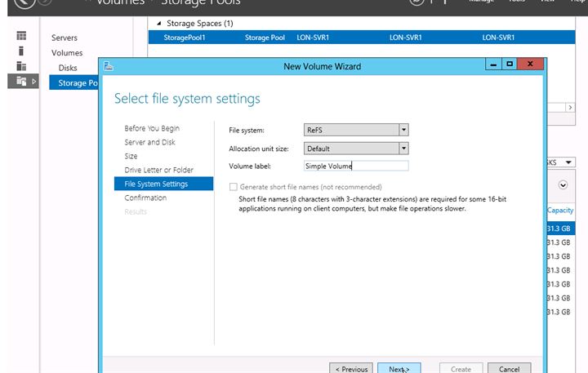Click the New Volume Wizard title icon
This screenshot has height=373, width=588.
tap(109, 66)
